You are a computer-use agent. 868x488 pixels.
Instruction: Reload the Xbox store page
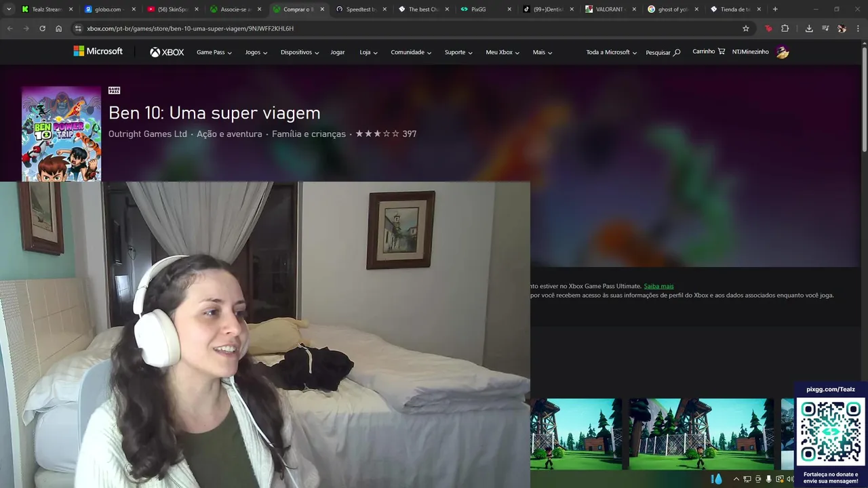coord(42,28)
